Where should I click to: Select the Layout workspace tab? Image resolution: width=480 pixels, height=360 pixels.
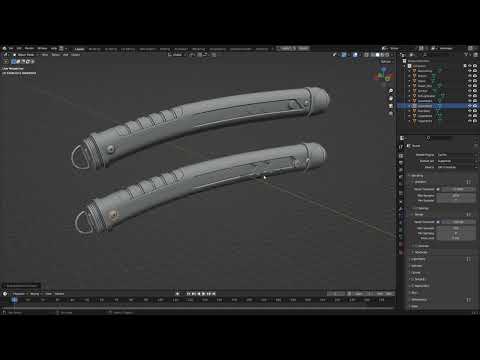(x=79, y=49)
